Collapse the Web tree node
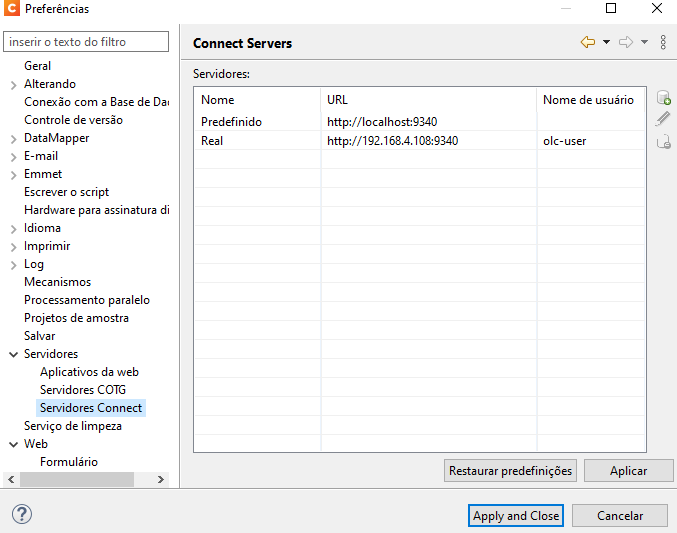The image size is (677, 533). (13, 444)
